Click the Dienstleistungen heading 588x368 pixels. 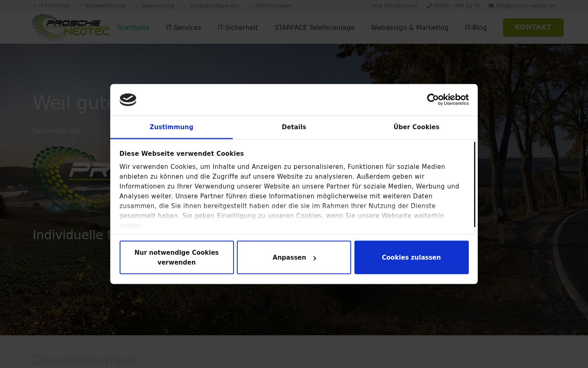click(84, 360)
